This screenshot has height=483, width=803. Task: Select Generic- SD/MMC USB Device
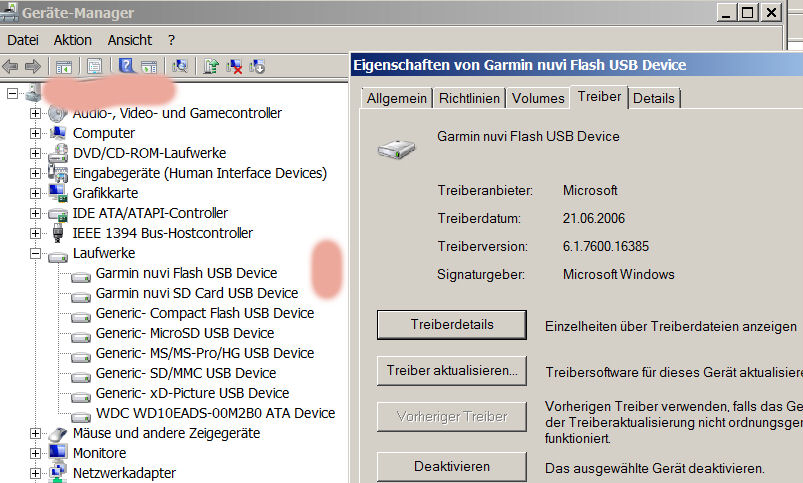(x=186, y=373)
